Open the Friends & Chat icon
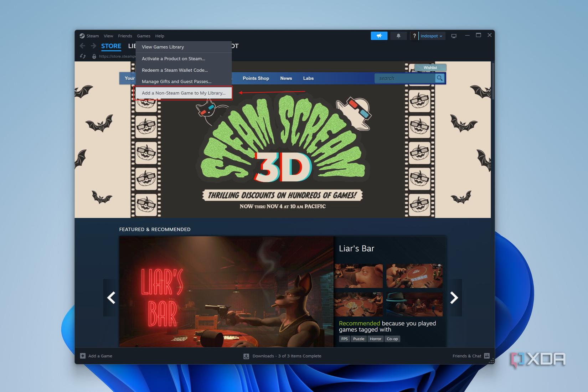This screenshot has height=392, width=588. [x=487, y=356]
